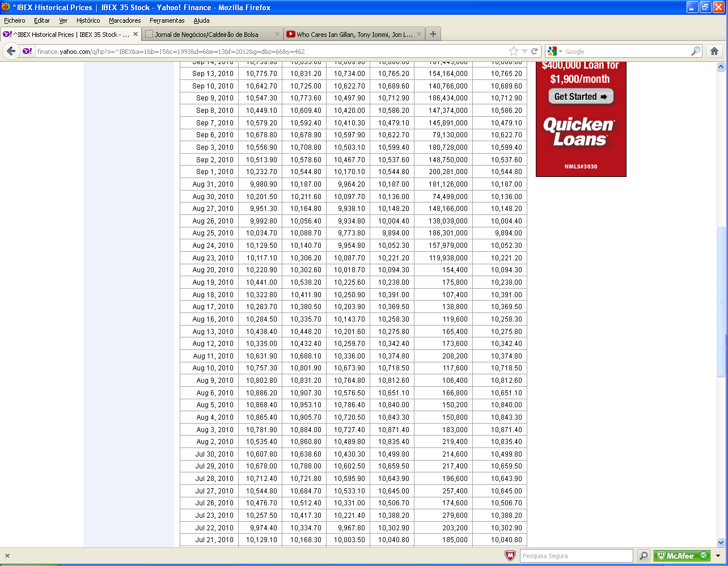The height and width of the screenshot is (566, 728).
Task: Close the Jornal de Negócios tab
Action: (277, 34)
